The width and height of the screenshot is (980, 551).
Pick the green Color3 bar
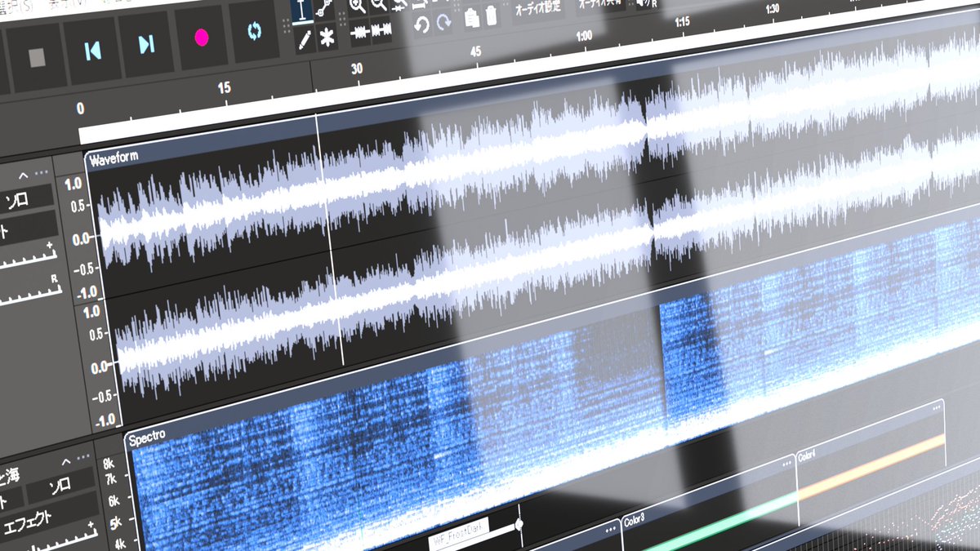(719, 521)
